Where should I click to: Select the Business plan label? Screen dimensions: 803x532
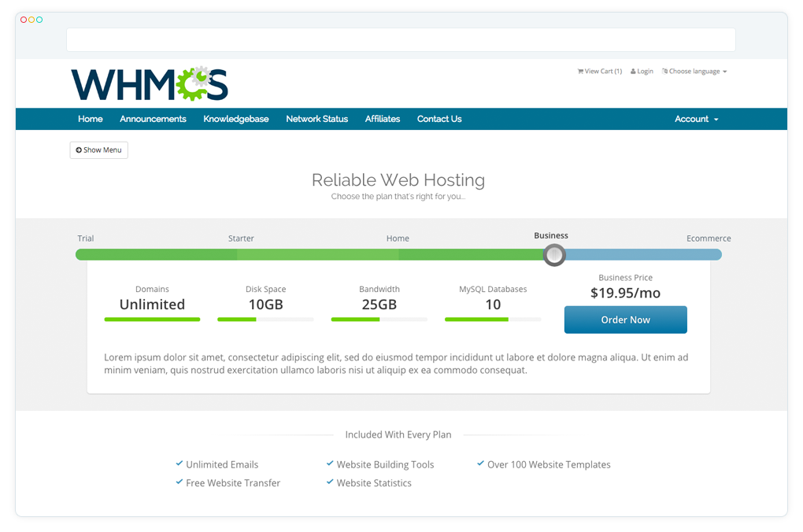click(551, 235)
